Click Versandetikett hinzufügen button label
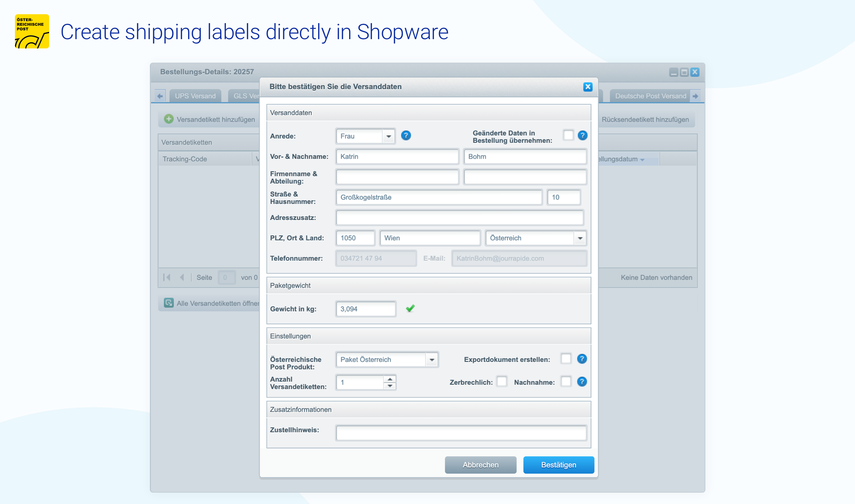Image resolution: width=855 pixels, height=504 pixels. (x=216, y=120)
